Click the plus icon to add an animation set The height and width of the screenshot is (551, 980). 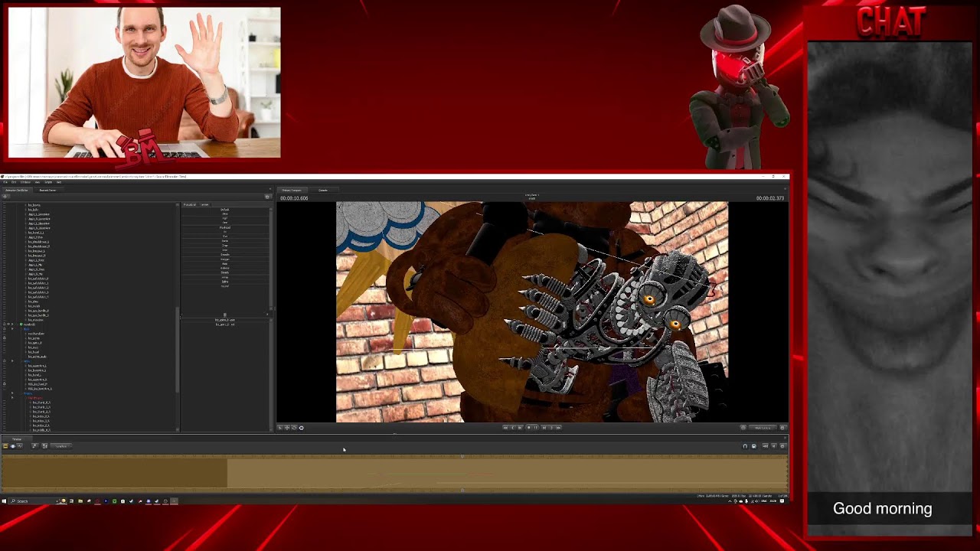point(5,197)
